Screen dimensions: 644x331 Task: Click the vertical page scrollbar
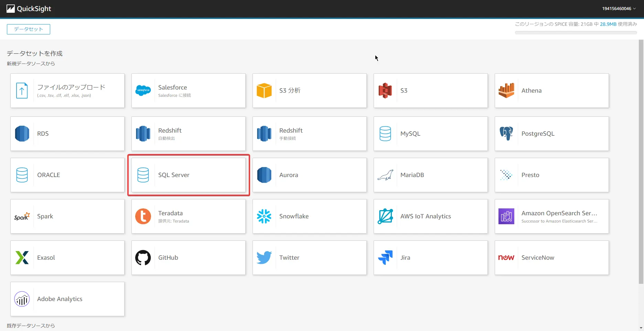(641, 162)
